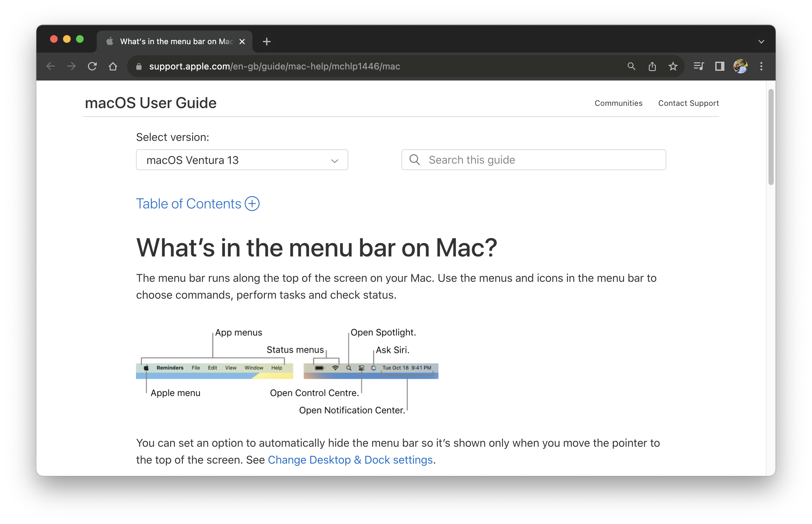Click the browser forward arrow
The image size is (812, 524).
click(71, 66)
